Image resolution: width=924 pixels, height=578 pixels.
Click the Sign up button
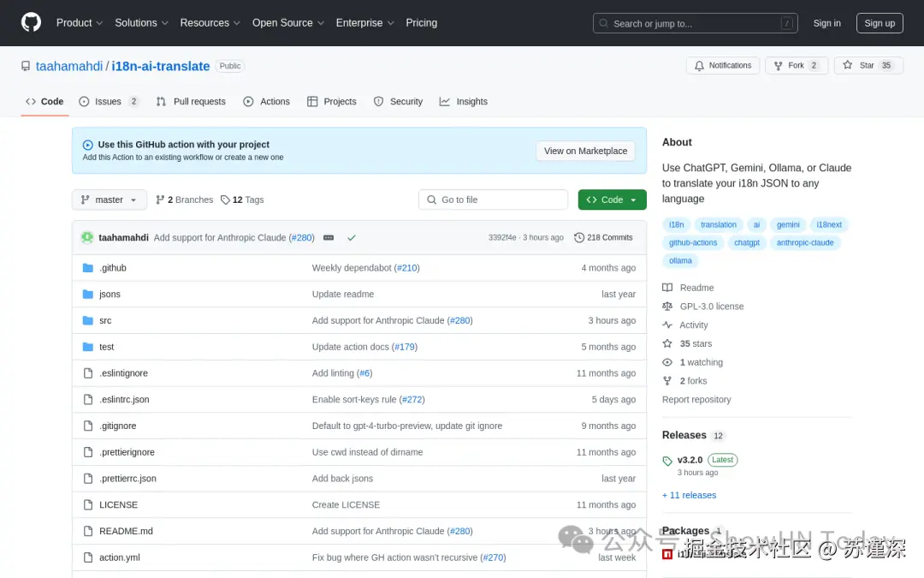point(880,23)
